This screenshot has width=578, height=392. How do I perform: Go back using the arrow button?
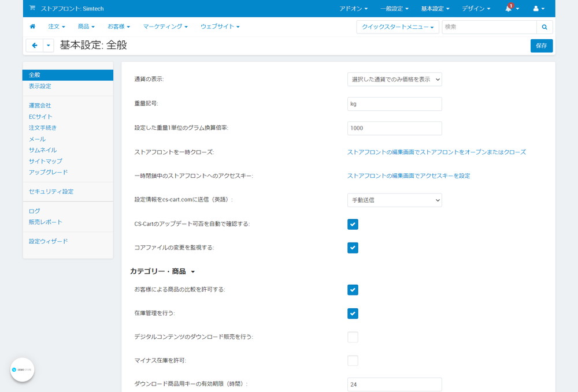pyautogui.click(x=35, y=46)
